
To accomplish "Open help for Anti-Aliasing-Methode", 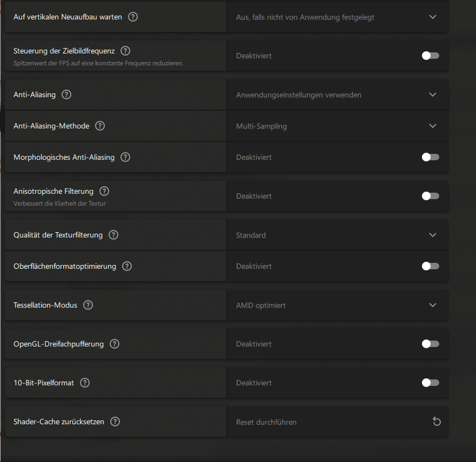I will coord(100,126).
